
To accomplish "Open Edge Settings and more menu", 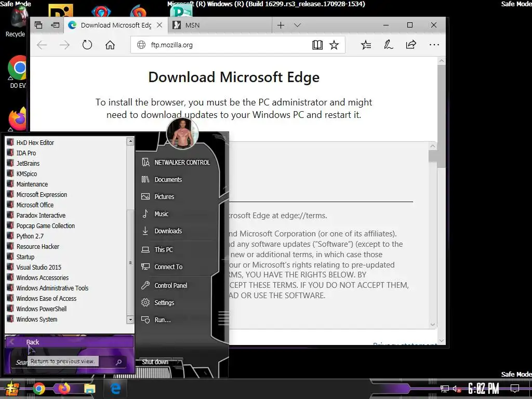I will click(434, 45).
